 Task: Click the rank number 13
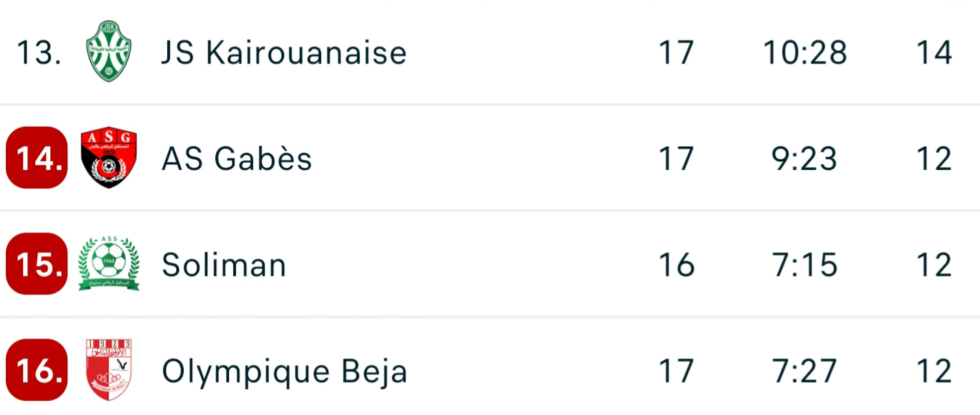point(39,52)
